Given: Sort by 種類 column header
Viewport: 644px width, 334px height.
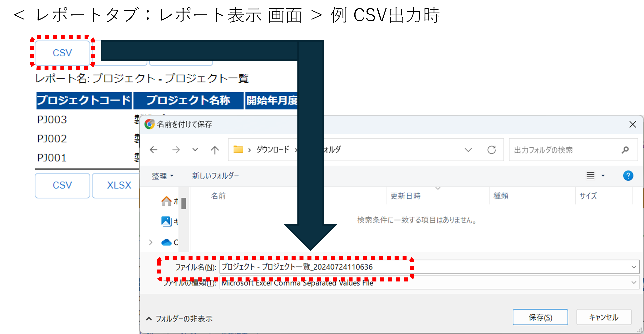Looking at the screenshot, I should (501, 196).
